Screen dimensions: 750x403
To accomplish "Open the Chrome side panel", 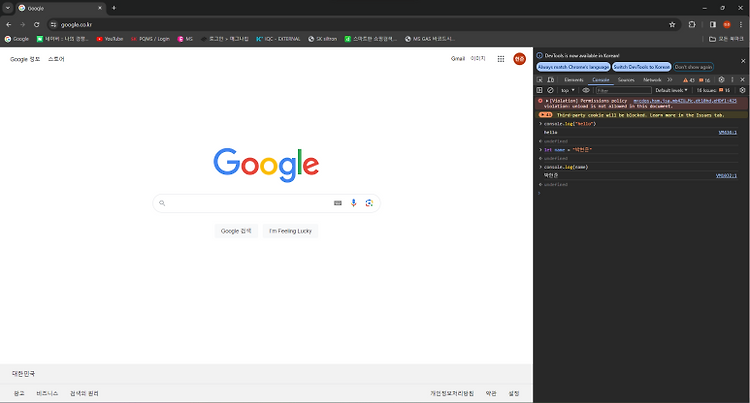I will tap(713, 24).
